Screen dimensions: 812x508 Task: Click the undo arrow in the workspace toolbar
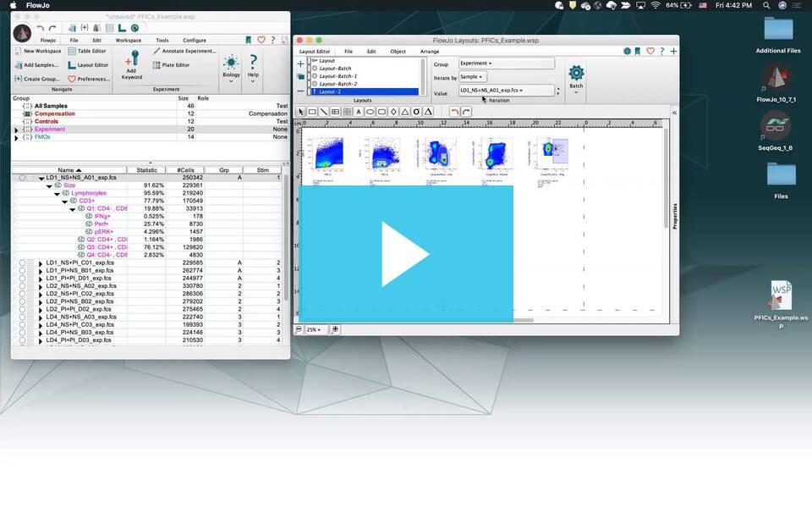(x=41, y=28)
